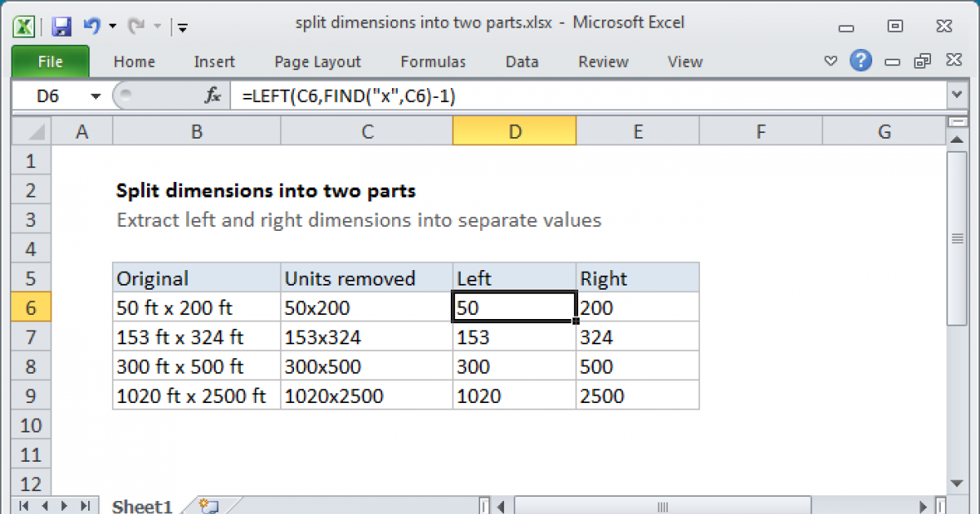Click the Redo icon

pyautogui.click(x=136, y=26)
